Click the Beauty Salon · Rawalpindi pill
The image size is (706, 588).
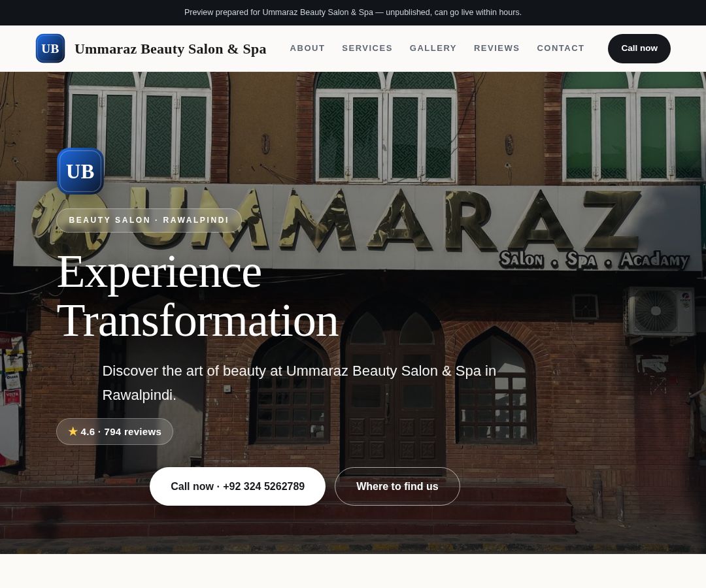coord(149,220)
